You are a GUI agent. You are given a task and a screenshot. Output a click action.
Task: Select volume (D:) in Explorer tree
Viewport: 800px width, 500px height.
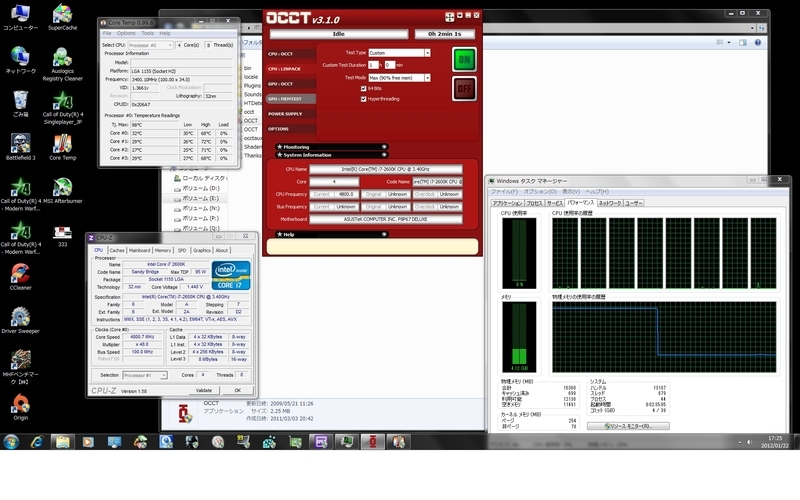pyautogui.click(x=196, y=188)
